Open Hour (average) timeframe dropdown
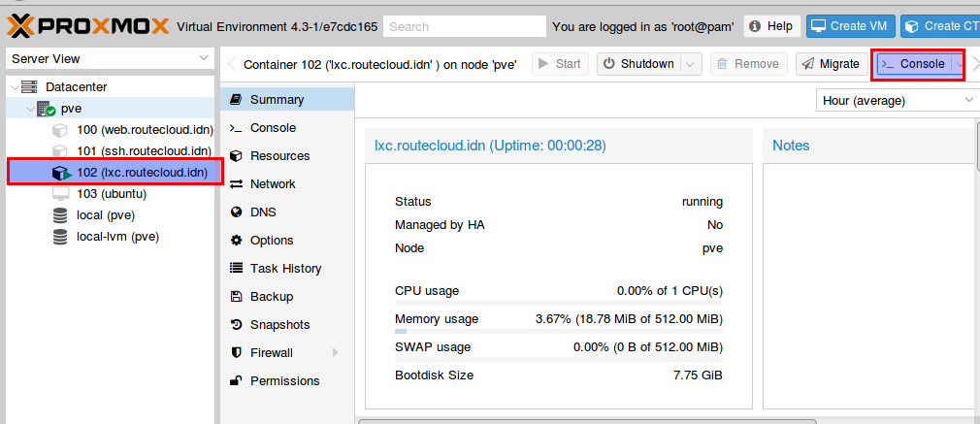980x424 pixels. (898, 100)
